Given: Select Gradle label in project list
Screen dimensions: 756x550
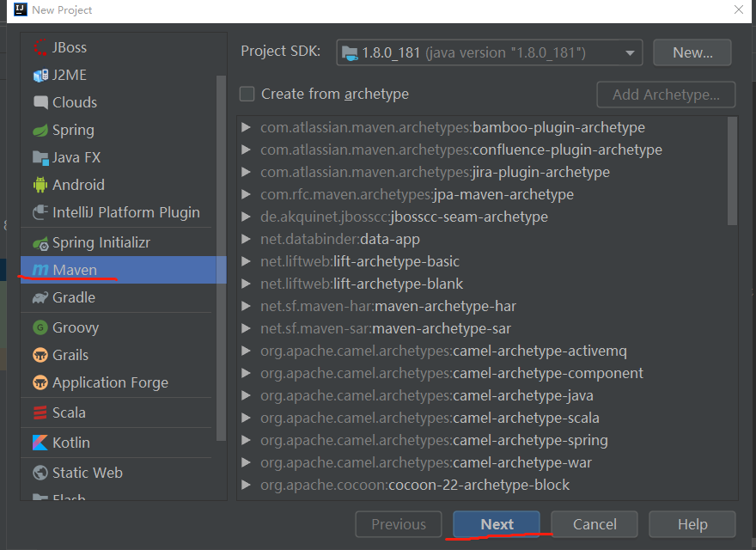Looking at the screenshot, I should 74,297.
